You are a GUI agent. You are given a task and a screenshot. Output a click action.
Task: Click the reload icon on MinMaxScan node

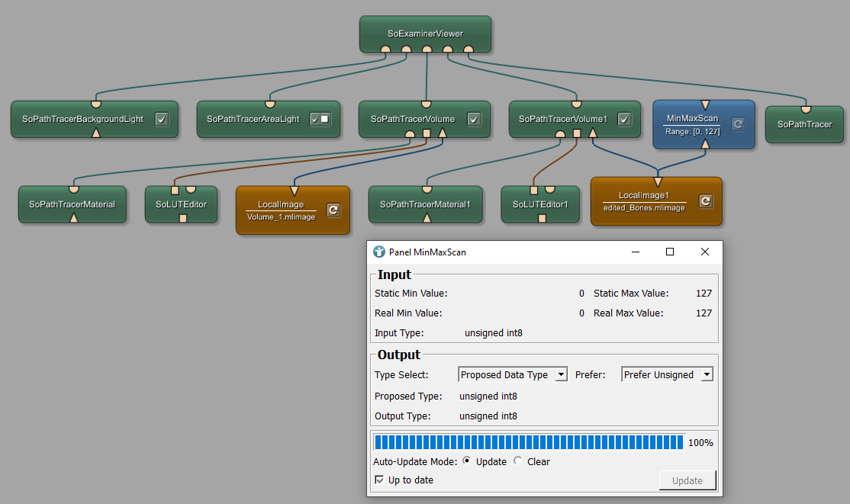737,124
